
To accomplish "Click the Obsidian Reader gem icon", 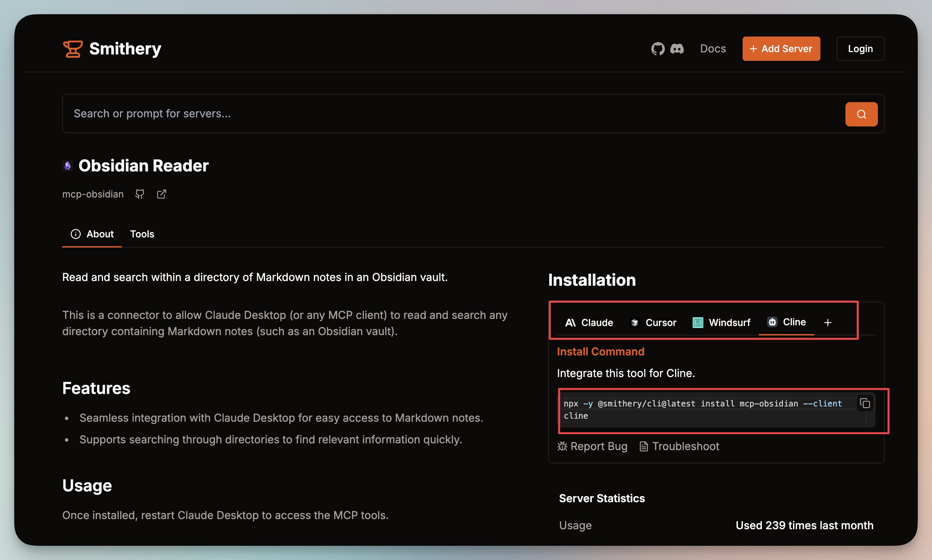I will pos(68,166).
